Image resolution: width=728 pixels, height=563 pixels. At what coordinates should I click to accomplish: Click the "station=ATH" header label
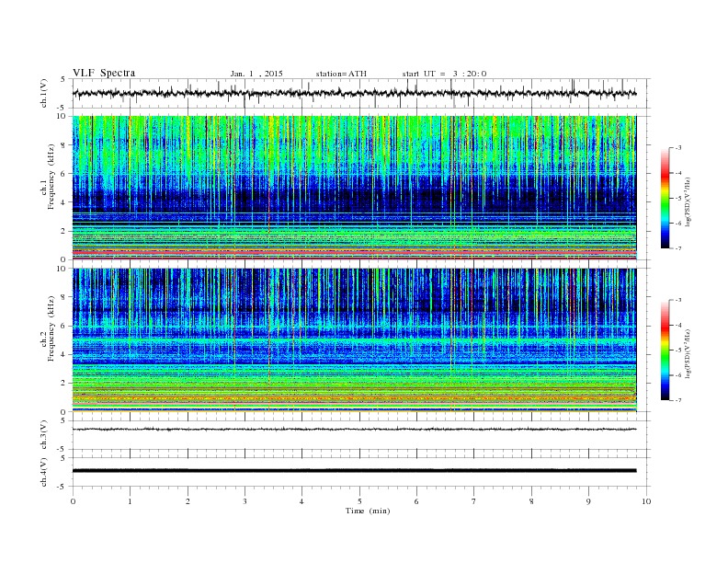(341, 74)
